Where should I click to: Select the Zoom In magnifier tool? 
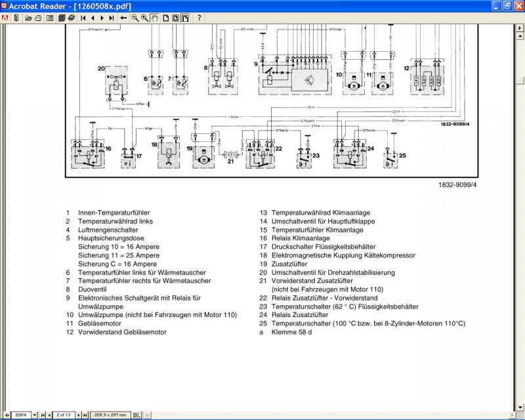(144, 18)
